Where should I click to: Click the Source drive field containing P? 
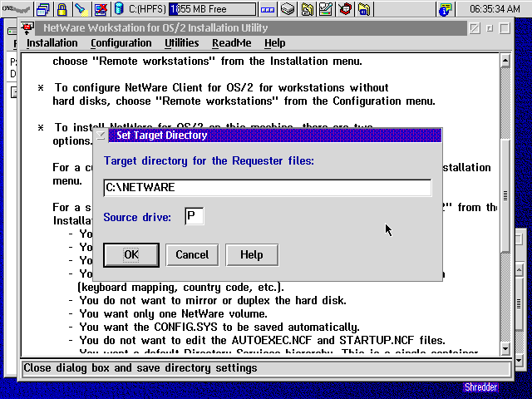pyautogui.click(x=194, y=216)
